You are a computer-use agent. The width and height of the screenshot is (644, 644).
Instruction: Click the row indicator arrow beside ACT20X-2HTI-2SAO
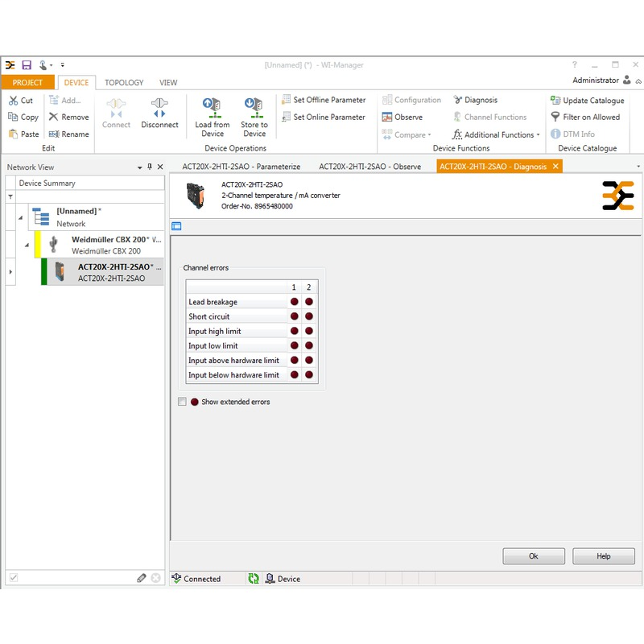click(10, 272)
